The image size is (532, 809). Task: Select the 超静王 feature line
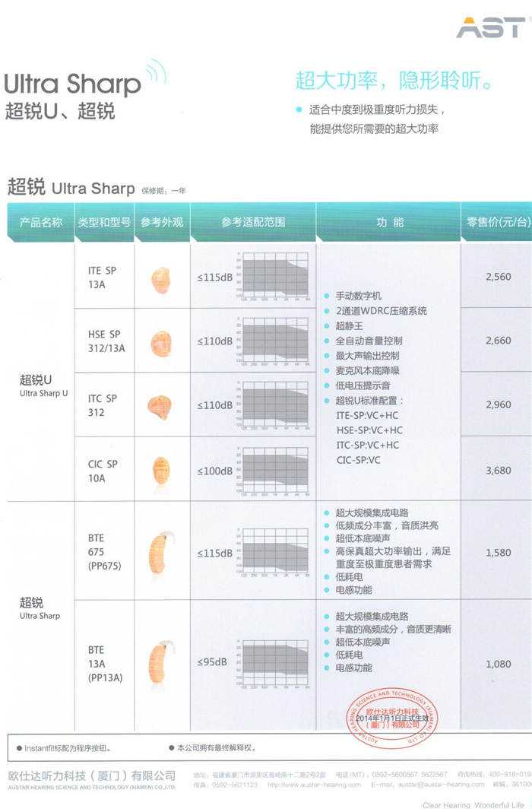click(x=349, y=325)
